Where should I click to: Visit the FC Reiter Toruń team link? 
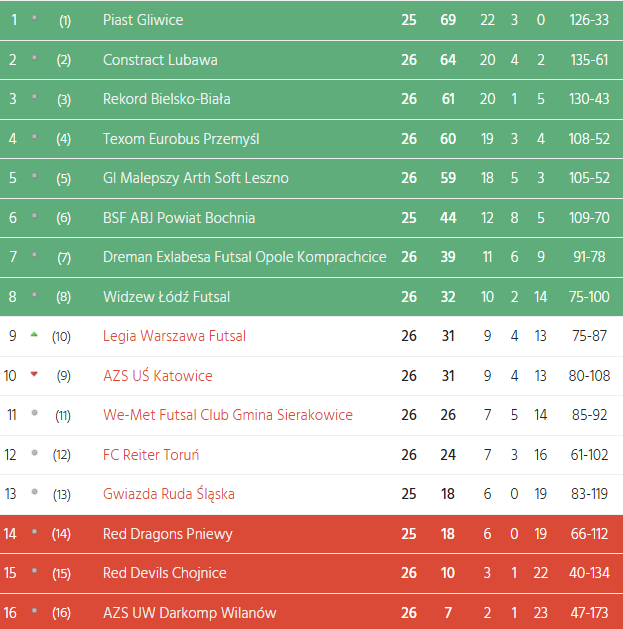coord(151,455)
